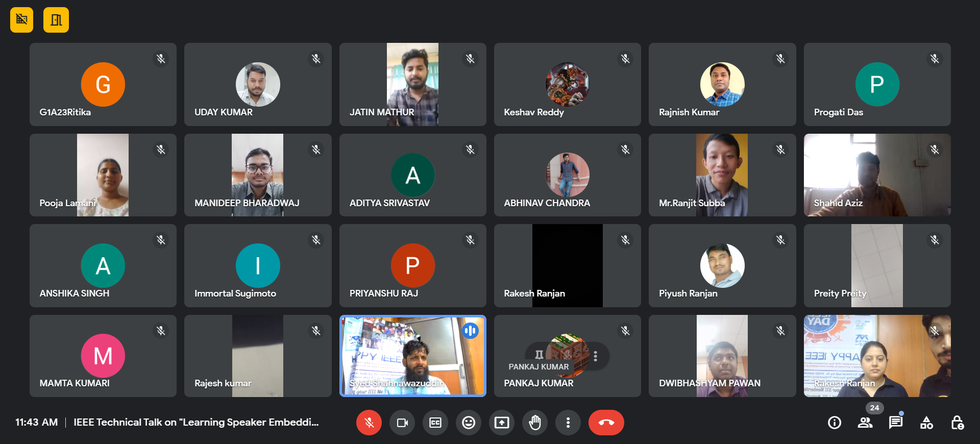Screen dimensions: 980x444
Task: Send a reaction with the emoji button
Action: [x=468, y=423]
